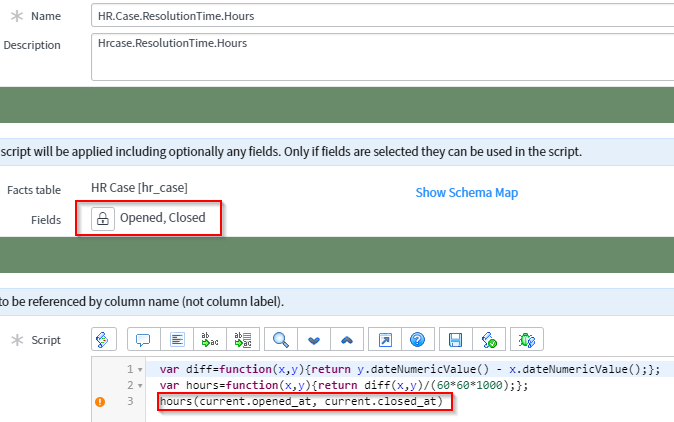Unlock the Fields list with lock icon
674x422 pixels.
[x=103, y=219]
